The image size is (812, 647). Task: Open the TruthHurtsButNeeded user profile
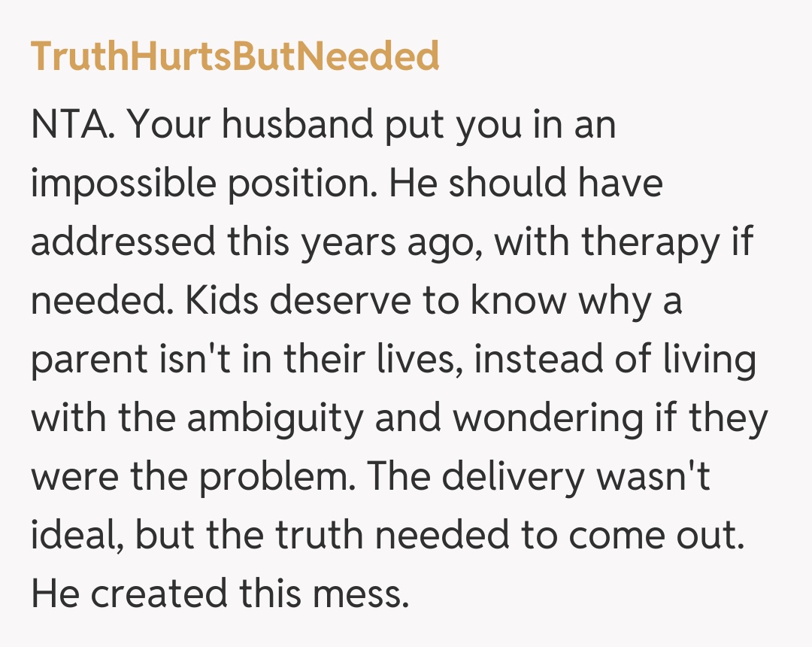[x=235, y=56]
